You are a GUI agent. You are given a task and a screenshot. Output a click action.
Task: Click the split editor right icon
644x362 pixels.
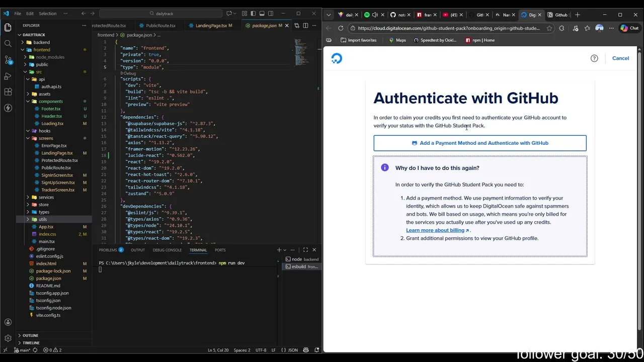point(305,26)
